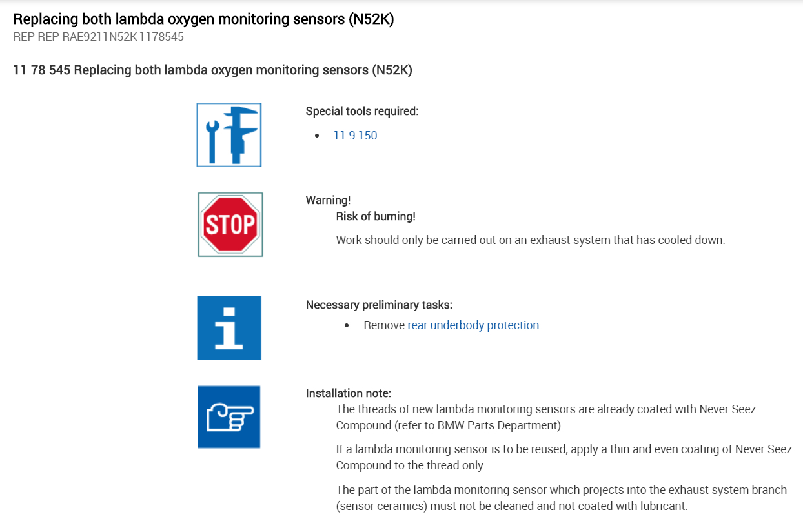Click the sentence about cooled down exhaust system
Screen dimensions: 803x532
point(531,240)
